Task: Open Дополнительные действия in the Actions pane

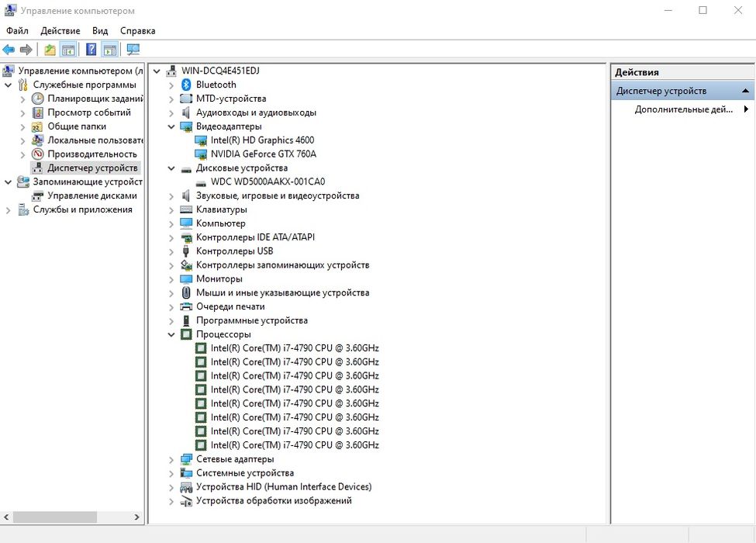Action: pos(684,109)
